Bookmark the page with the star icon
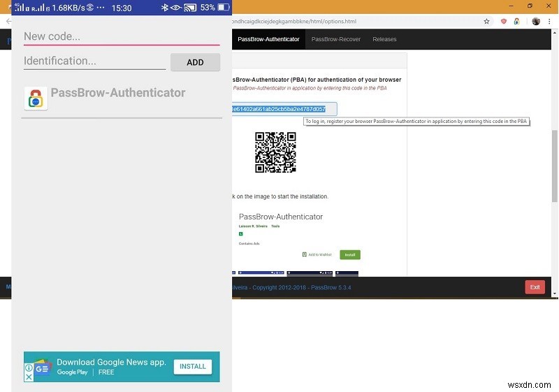Image resolution: width=559 pixels, height=392 pixels. tap(486, 22)
